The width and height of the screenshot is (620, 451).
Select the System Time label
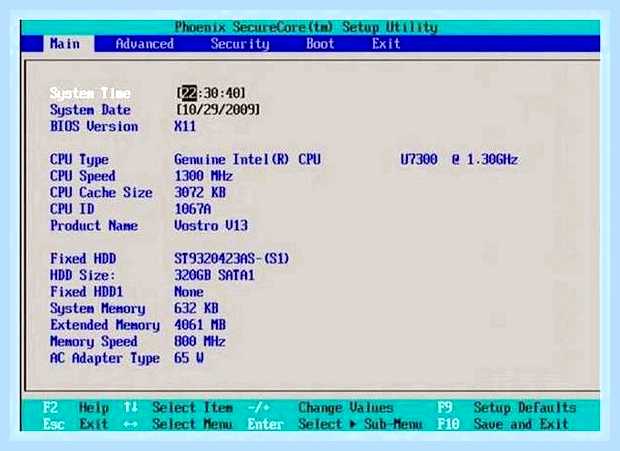[x=90, y=93]
